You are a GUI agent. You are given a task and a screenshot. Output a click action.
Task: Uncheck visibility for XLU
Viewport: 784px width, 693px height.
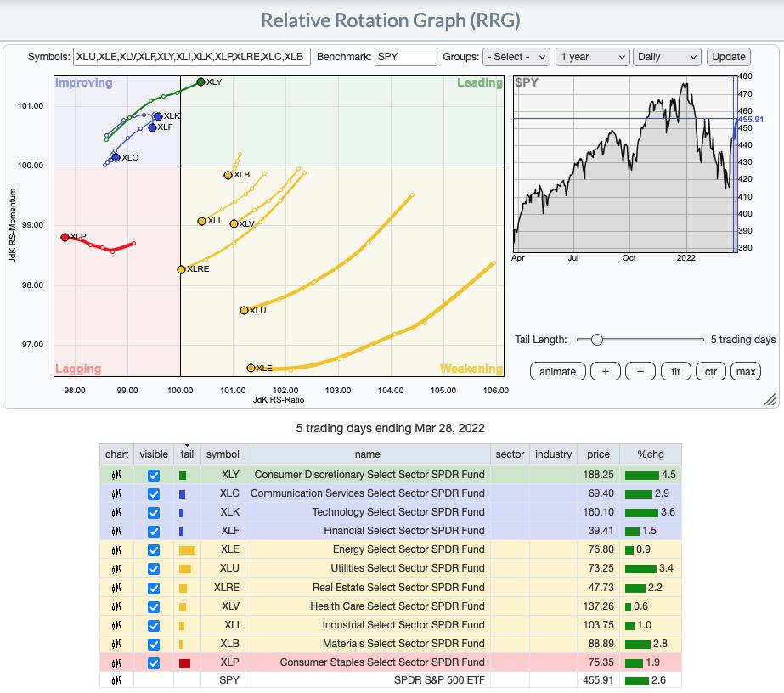154,569
